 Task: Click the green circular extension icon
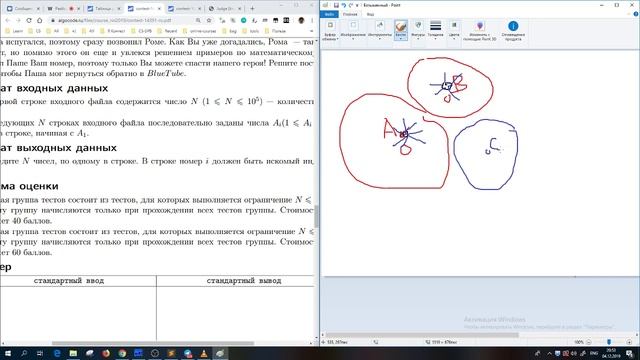[x=244, y=20]
